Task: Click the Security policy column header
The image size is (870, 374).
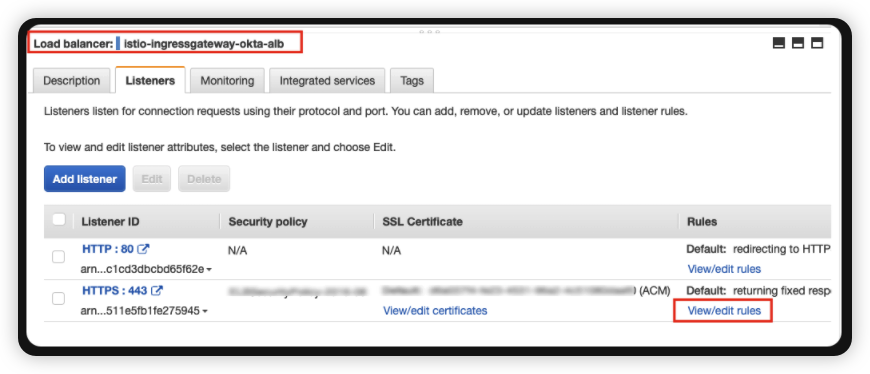Action: click(268, 221)
